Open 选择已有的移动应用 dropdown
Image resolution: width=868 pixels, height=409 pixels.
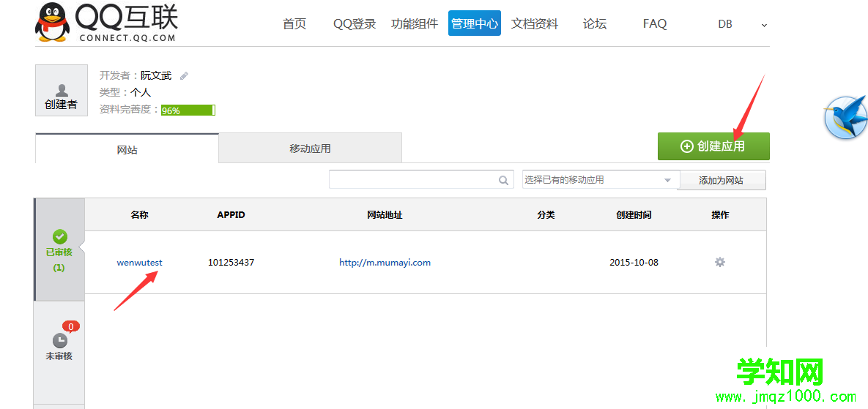click(600, 180)
